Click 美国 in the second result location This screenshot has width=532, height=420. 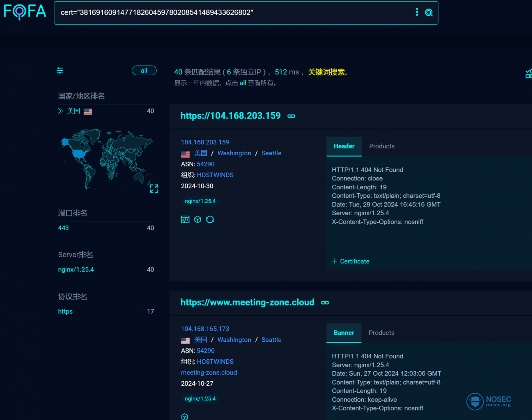click(201, 340)
